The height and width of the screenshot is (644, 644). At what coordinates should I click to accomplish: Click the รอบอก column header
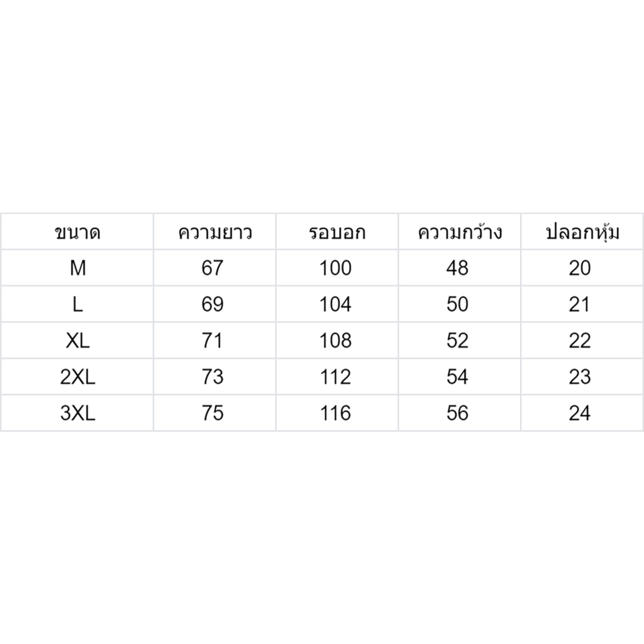336,233
